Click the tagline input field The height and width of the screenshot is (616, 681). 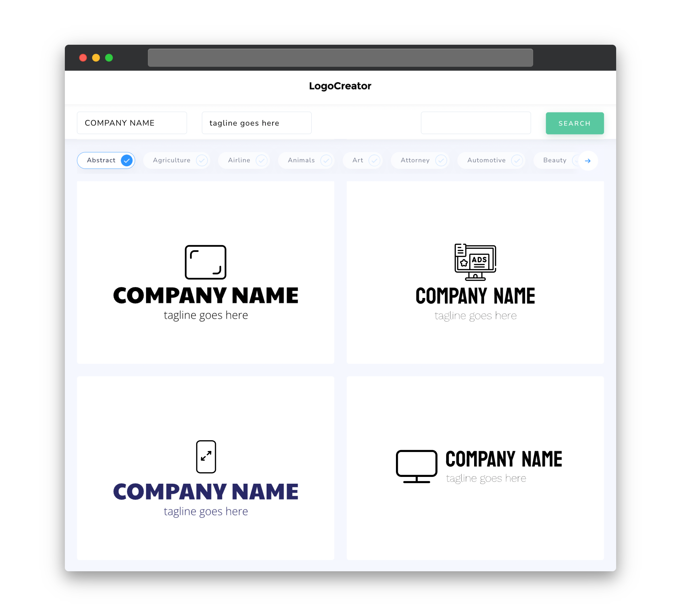point(257,123)
